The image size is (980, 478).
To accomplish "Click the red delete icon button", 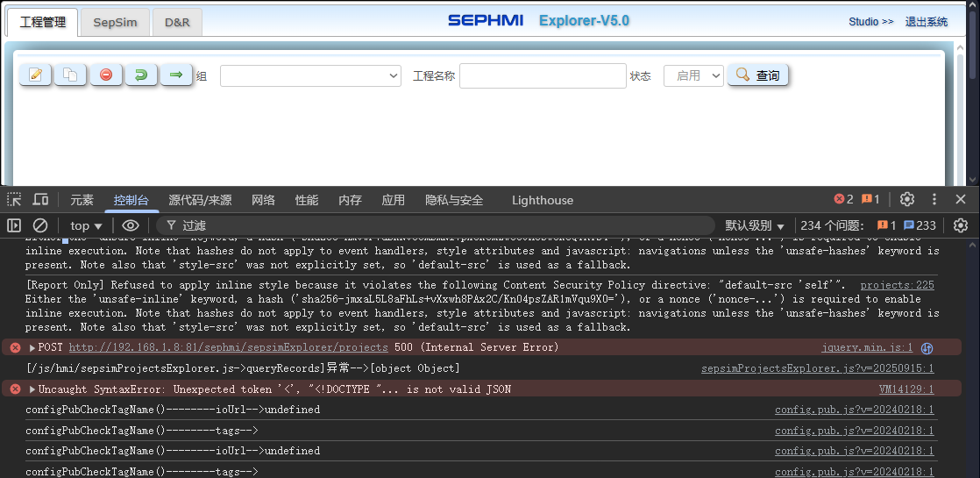I will tap(105, 75).
